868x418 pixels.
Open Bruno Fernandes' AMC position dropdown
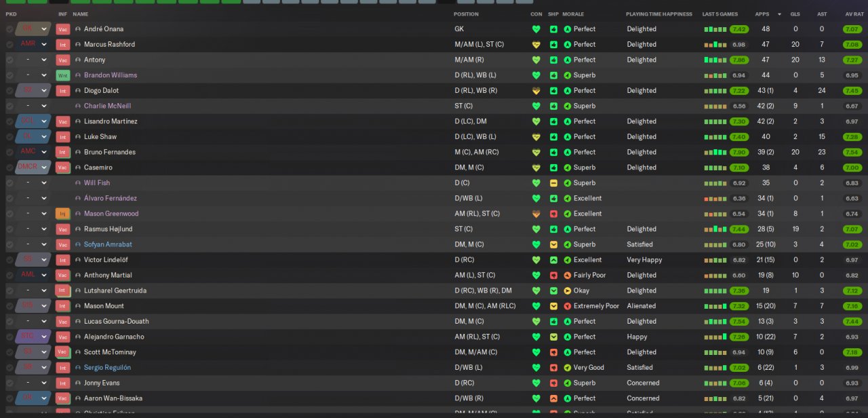pyautogui.click(x=33, y=152)
